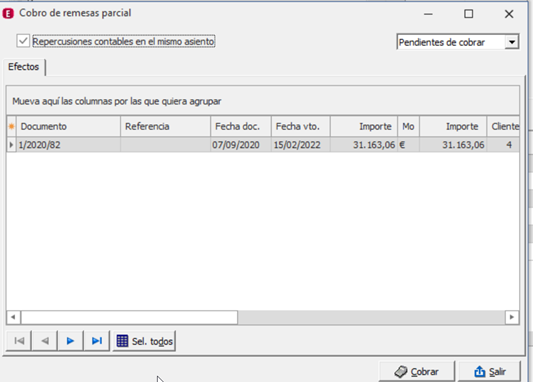533x382 pixels.
Task: Go to the first record navigation arrow
Action: (x=19, y=341)
